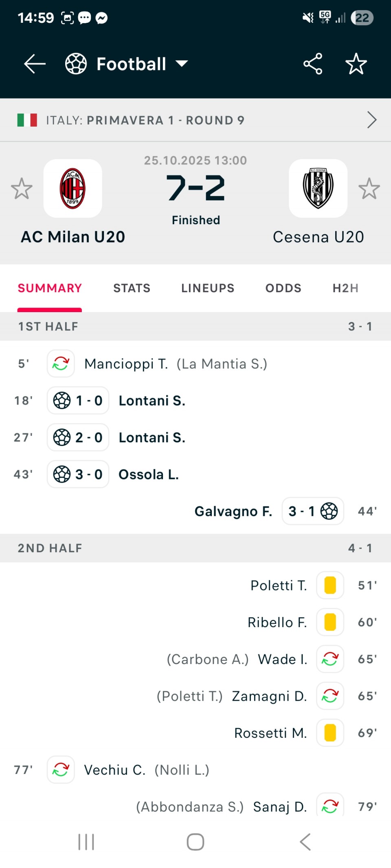Viewport: 391px width, 868px height.
Task: Tap Poletti T. yellow card icon
Action: click(x=330, y=585)
